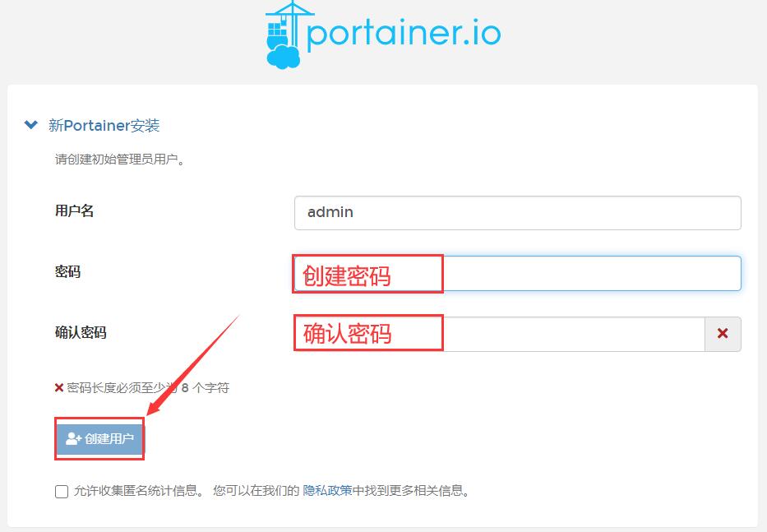The height and width of the screenshot is (532, 767).
Task: Click the 创建用户 button
Action: 99,438
